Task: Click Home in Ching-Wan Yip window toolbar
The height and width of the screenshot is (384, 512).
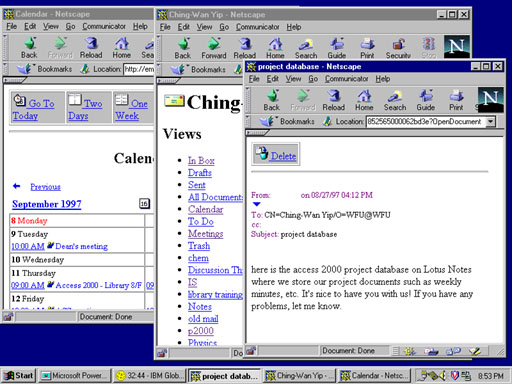Action: (275, 48)
